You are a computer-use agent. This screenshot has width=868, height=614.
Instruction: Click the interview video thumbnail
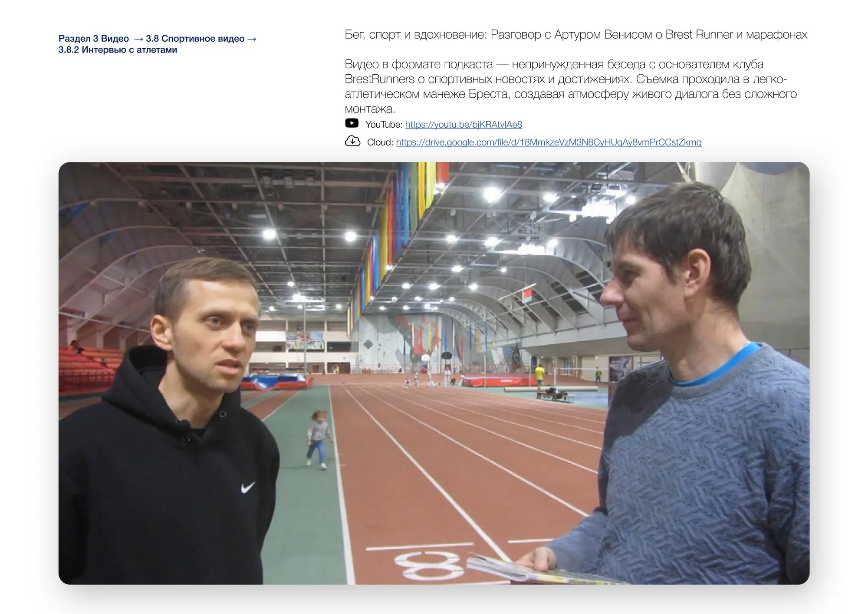pyautogui.click(x=434, y=373)
